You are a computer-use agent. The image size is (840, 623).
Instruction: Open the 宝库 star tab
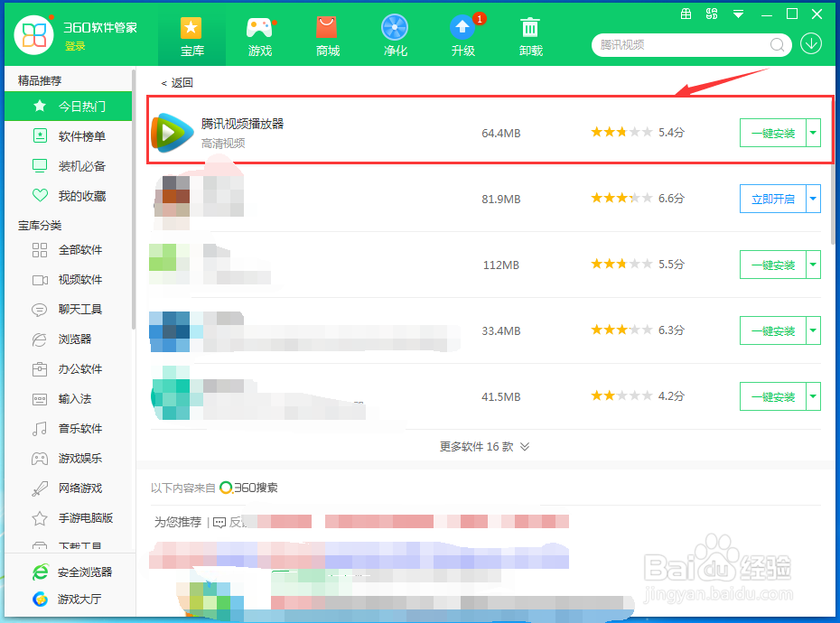(191, 37)
